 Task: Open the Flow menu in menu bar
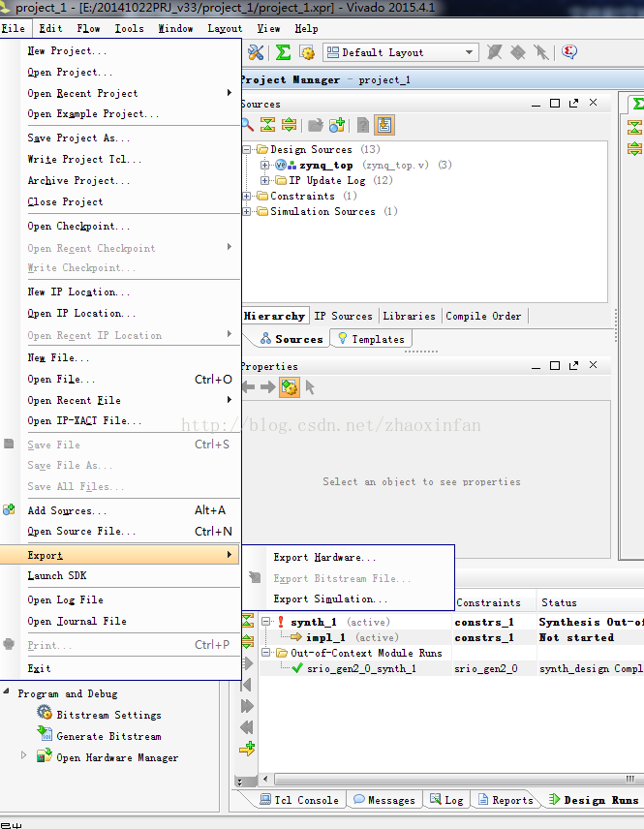(x=88, y=28)
